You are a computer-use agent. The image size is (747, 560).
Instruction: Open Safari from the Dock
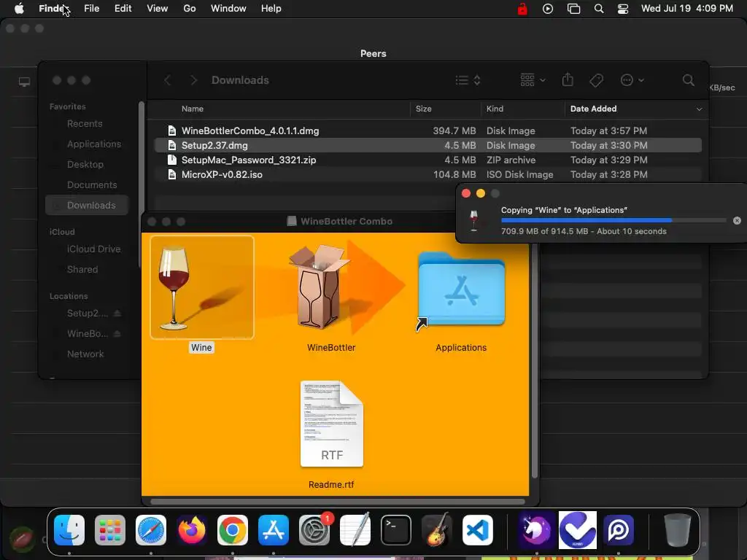tap(151, 530)
